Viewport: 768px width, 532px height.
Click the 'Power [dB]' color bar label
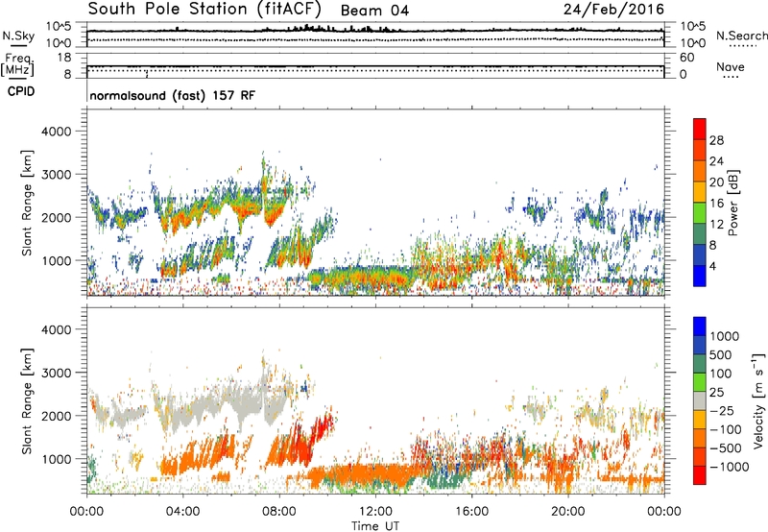pyautogui.click(x=732, y=204)
